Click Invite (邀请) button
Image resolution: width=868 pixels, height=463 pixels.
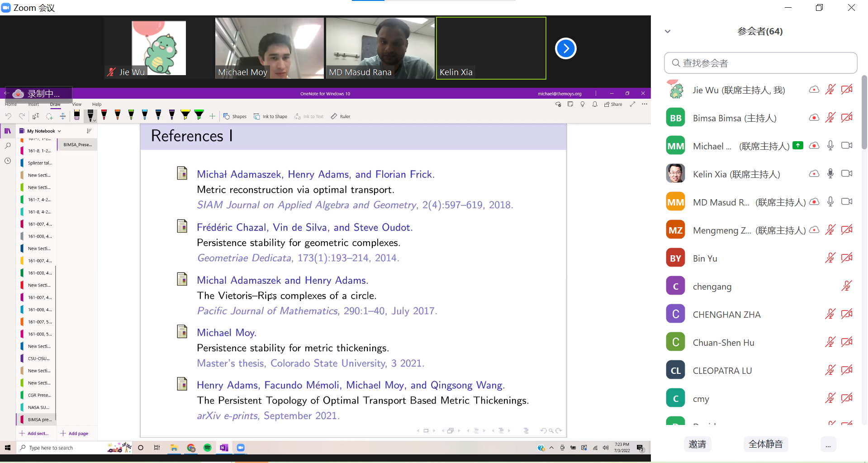[x=697, y=444]
